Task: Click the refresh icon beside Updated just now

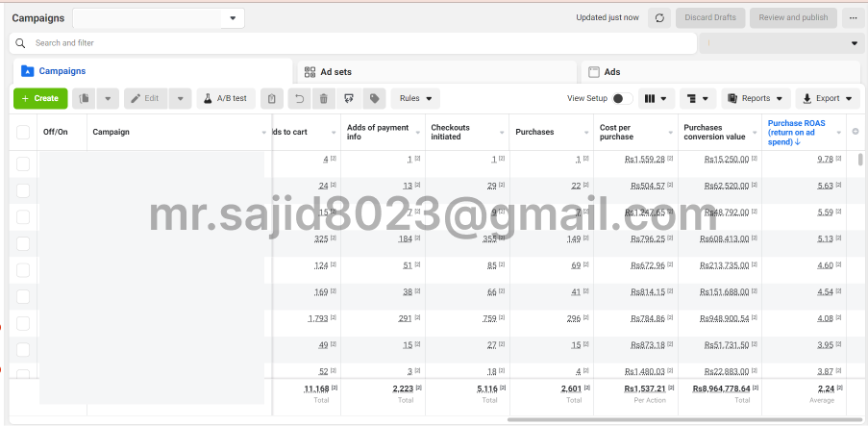Action: click(x=659, y=17)
